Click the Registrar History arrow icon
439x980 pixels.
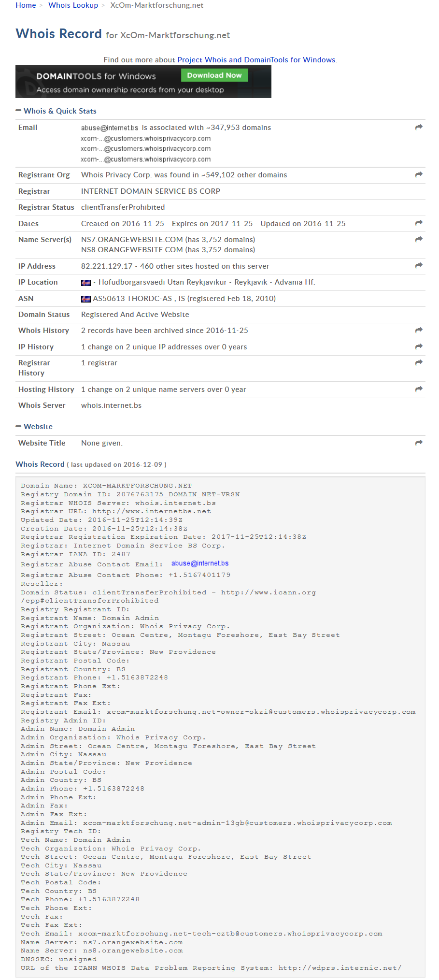pos(419,362)
